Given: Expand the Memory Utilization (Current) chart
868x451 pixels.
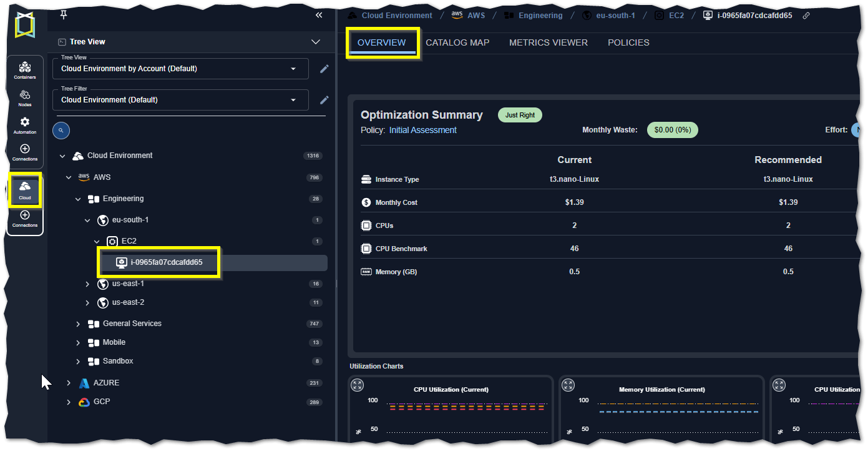Looking at the screenshot, I should tap(568, 385).
